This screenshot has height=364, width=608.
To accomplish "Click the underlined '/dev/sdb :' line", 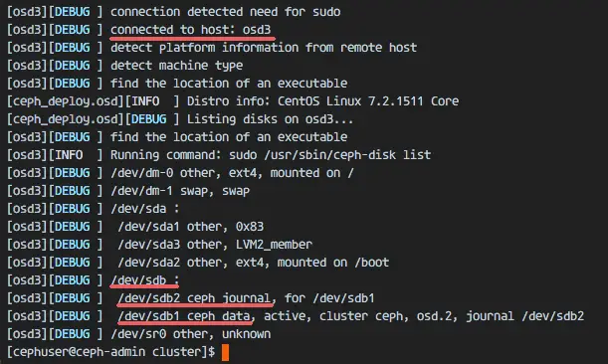I will click(145, 280).
